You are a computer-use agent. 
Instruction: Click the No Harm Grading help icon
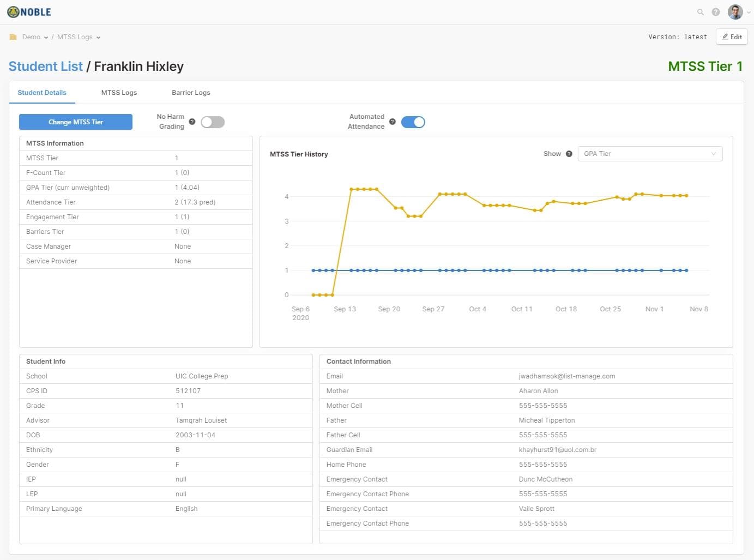pos(192,122)
